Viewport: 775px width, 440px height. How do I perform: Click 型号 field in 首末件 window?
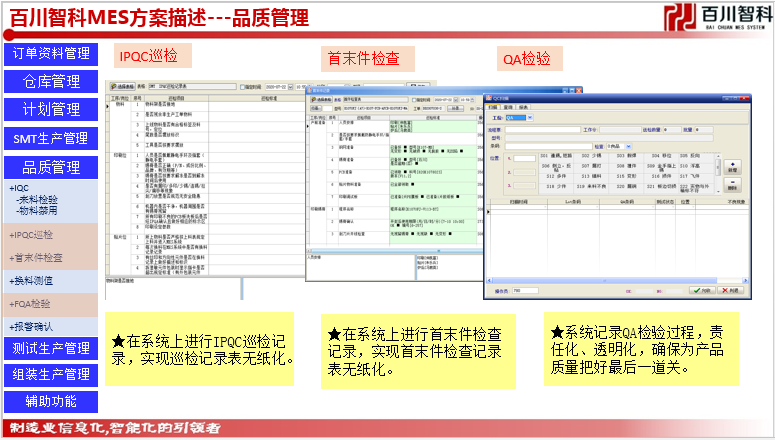point(376,109)
